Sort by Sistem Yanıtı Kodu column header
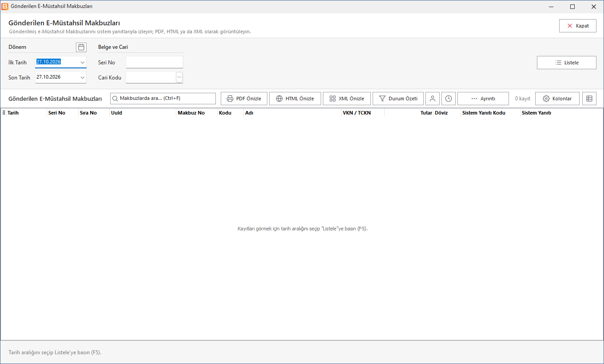 coord(490,113)
